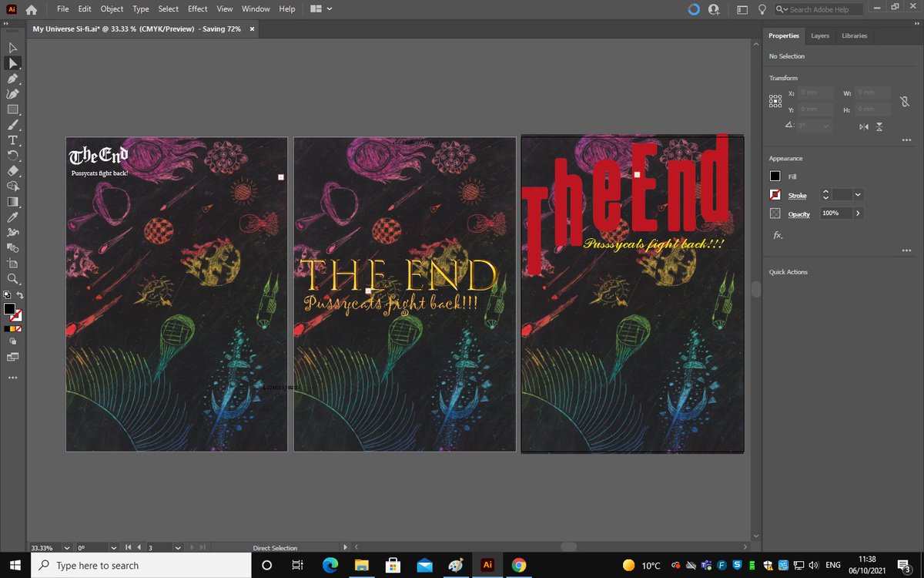The height and width of the screenshot is (578, 924).
Task: Open Draw mode options in toolbar
Action: [13, 342]
